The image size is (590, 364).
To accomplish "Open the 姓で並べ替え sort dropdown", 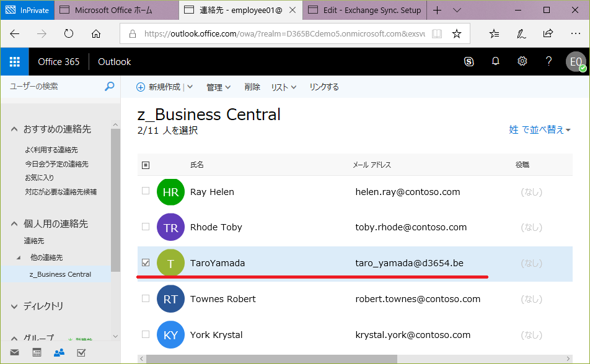I will coord(540,130).
